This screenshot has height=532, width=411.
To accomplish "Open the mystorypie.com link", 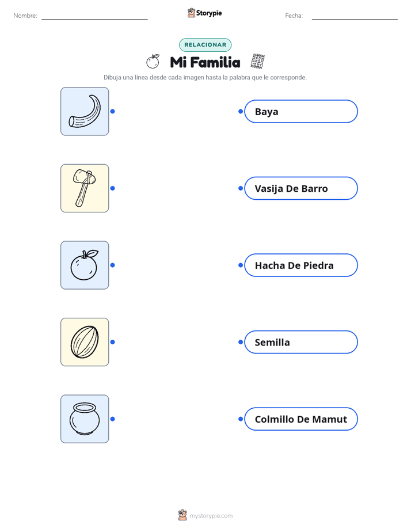I will [211, 516].
